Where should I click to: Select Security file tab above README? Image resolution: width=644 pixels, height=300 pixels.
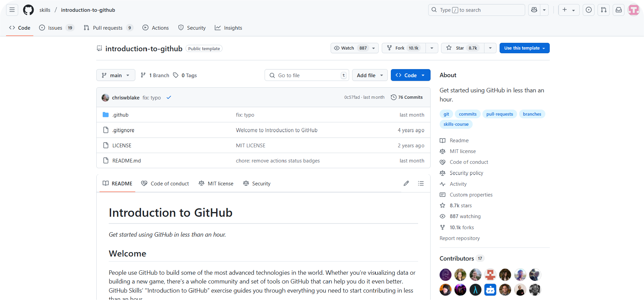[257, 183]
